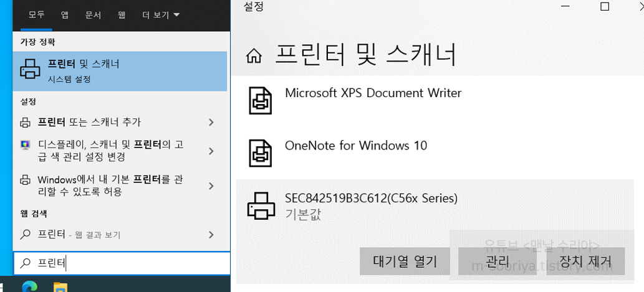Open File Explorer from the taskbar
This screenshot has width=644, height=292.
(61, 287)
